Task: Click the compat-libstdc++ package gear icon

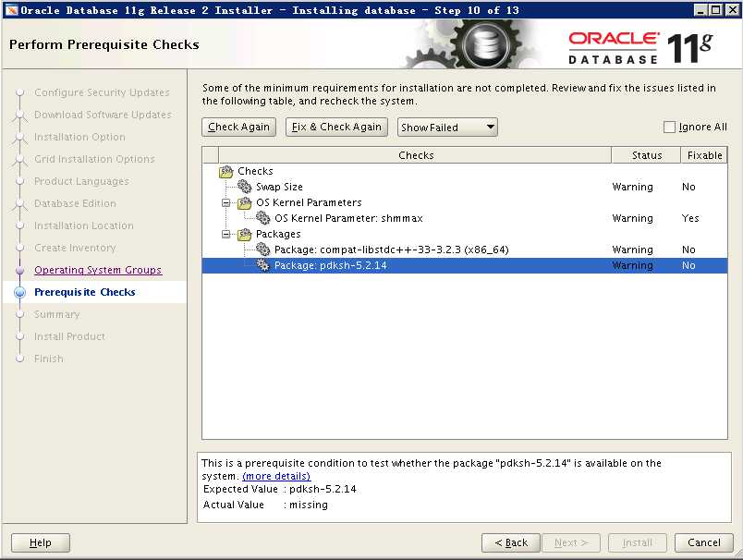Action: (x=263, y=250)
